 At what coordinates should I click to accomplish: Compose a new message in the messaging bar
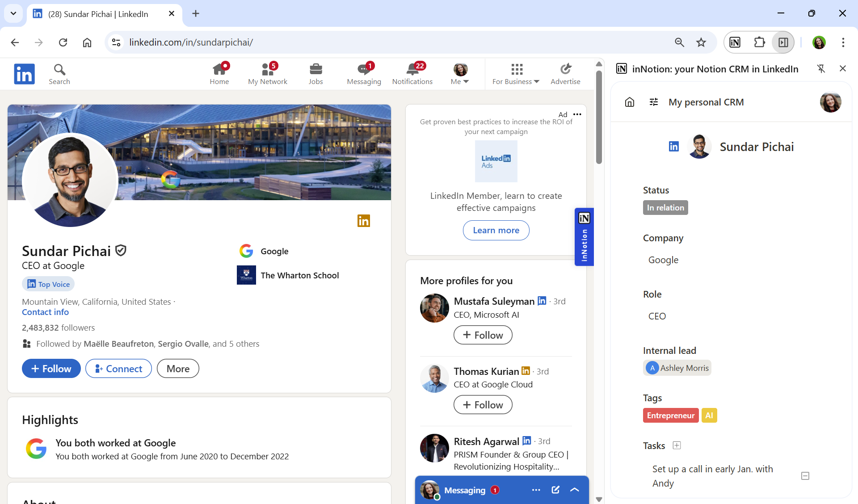tap(555, 490)
